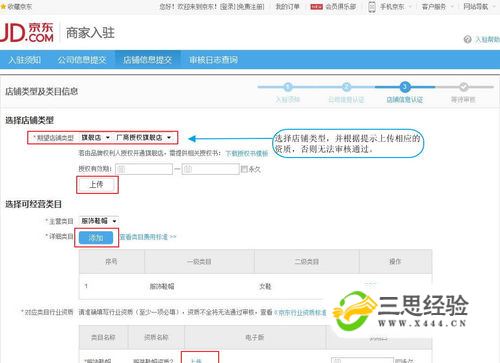Click the 入驻帮助 question mark icon
The image size is (500, 363).
[467, 39]
